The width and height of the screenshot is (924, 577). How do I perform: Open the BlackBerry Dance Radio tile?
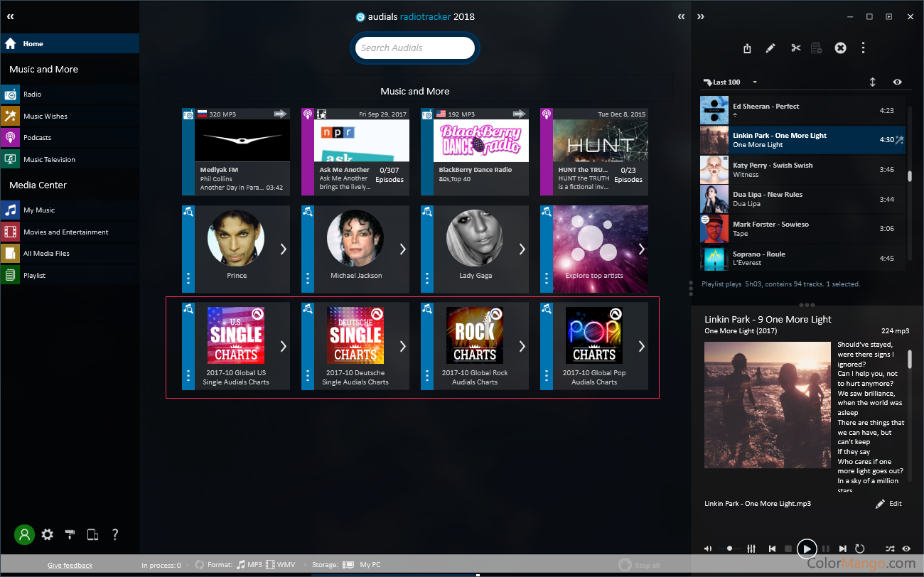(x=475, y=152)
